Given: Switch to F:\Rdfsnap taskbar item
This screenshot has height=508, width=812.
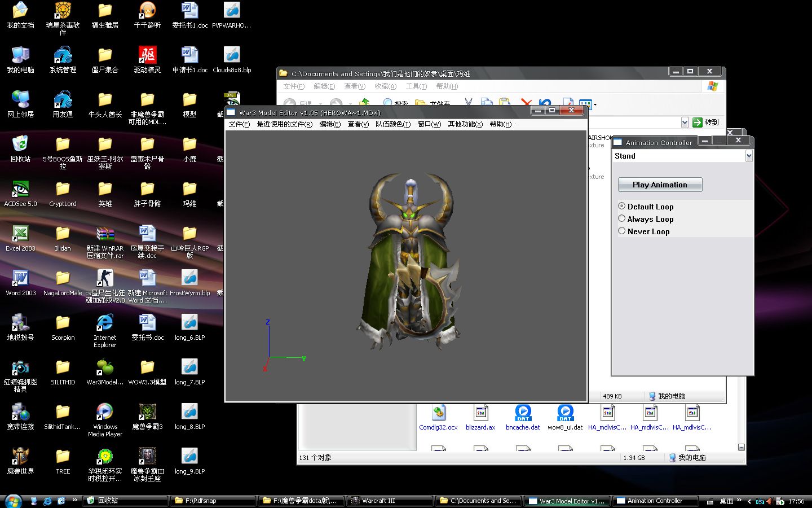Looking at the screenshot, I should click(213, 501).
